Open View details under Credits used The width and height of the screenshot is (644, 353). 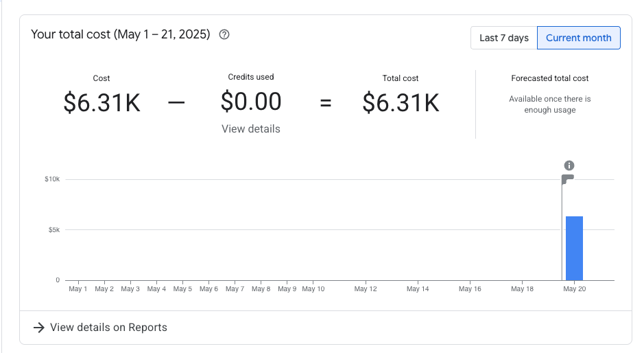coord(250,128)
